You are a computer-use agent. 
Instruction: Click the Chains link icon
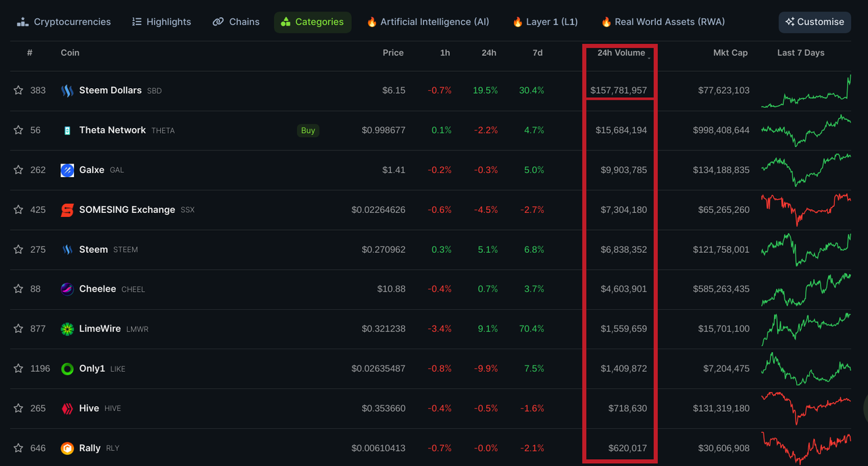pos(218,22)
